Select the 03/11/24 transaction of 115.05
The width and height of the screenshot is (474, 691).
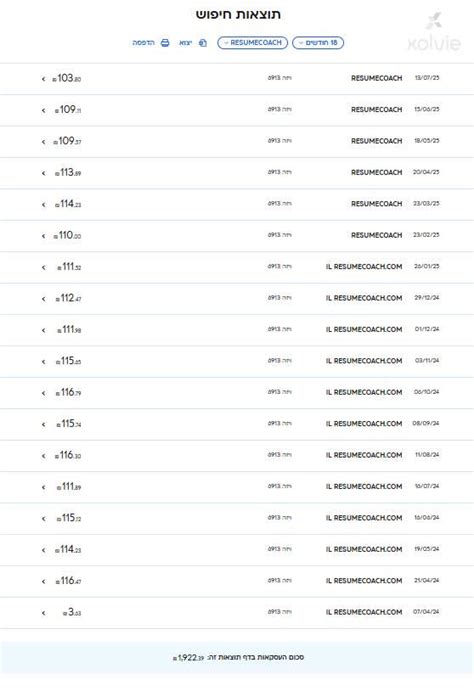coord(237,361)
